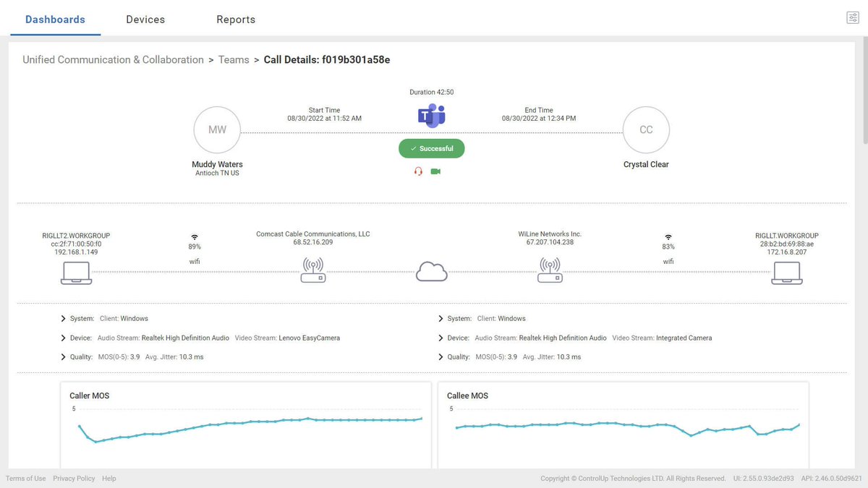Click the red headset audio icon
868x488 pixels.
click(418, 171)
